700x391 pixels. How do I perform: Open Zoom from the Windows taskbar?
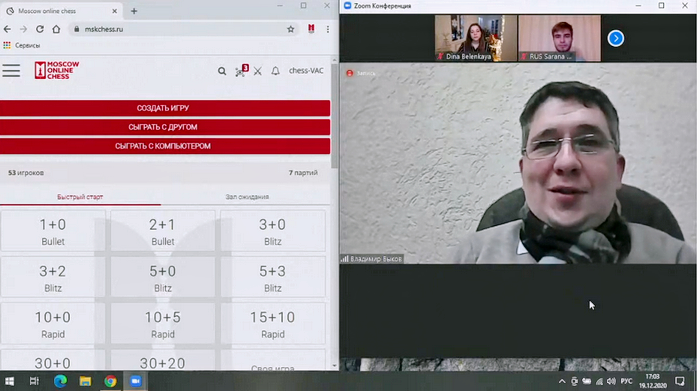[135, 381]
